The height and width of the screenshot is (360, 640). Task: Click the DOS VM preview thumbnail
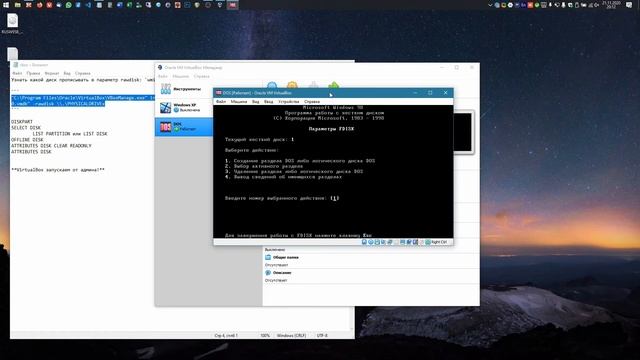coord(462,132)
